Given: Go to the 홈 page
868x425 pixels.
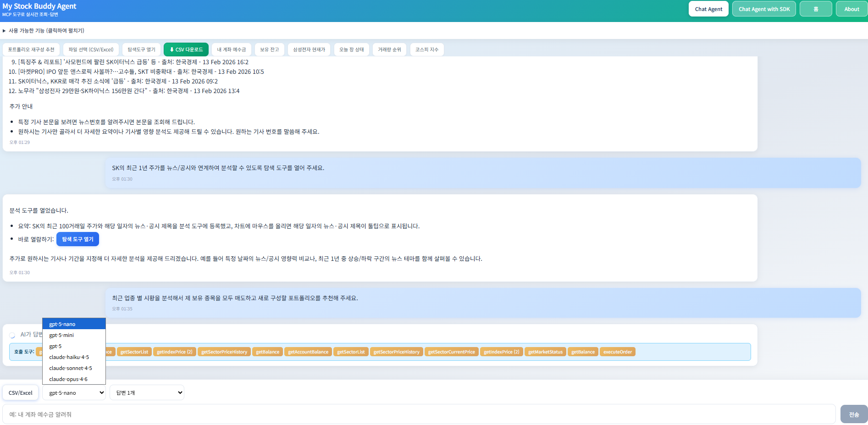Looking at the screenshot, I should 815,9.
